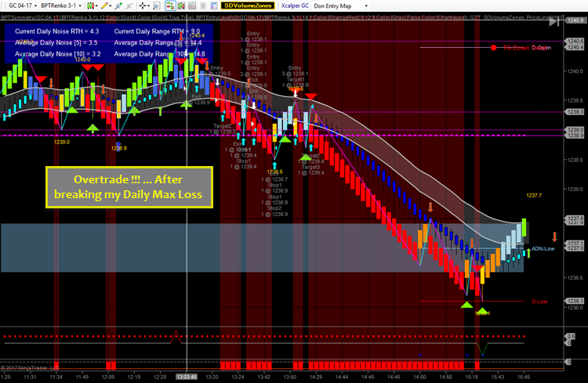Open the Don Entry Map dropdown
588x383 pixels.
click(x=340, y=6)
